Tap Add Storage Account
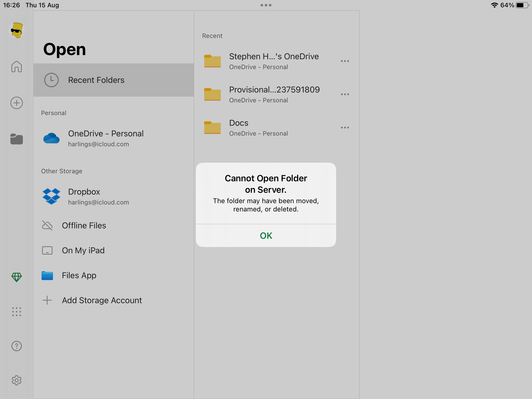This screenshot has height=399, width=532. click(102, 300)
